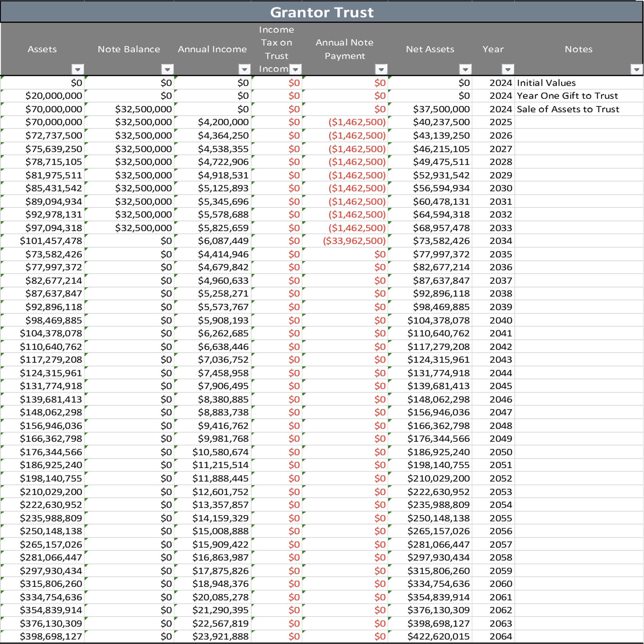Select Net Assets cell $40,237,500

coord(430,122)
